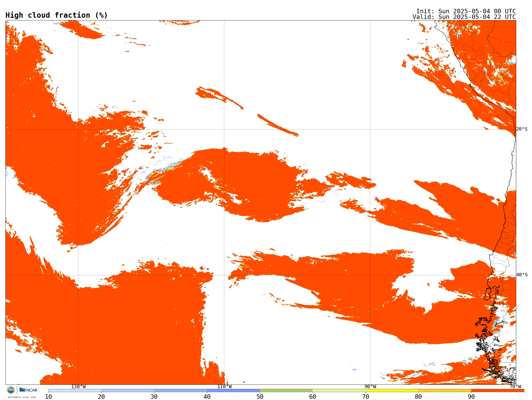Pick the 50-60 green colorbar segment
This screenshot has height=400, width=532.
click(286, 391)
